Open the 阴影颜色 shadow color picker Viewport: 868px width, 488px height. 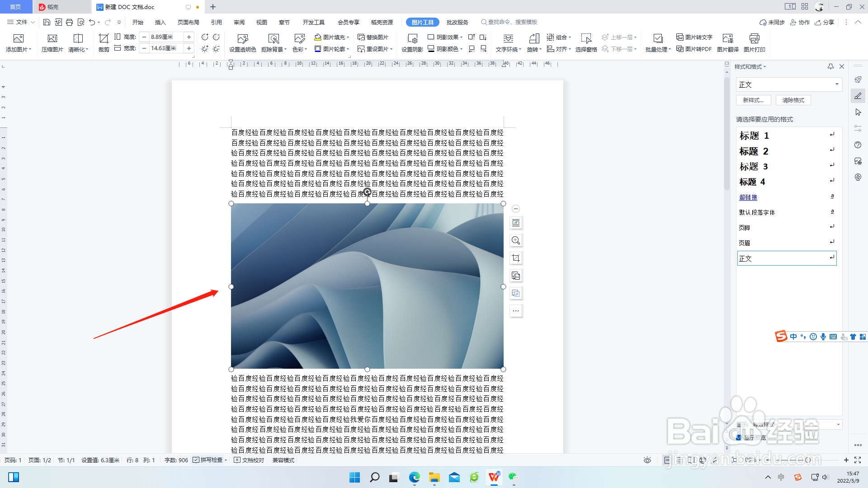point(445,49)
